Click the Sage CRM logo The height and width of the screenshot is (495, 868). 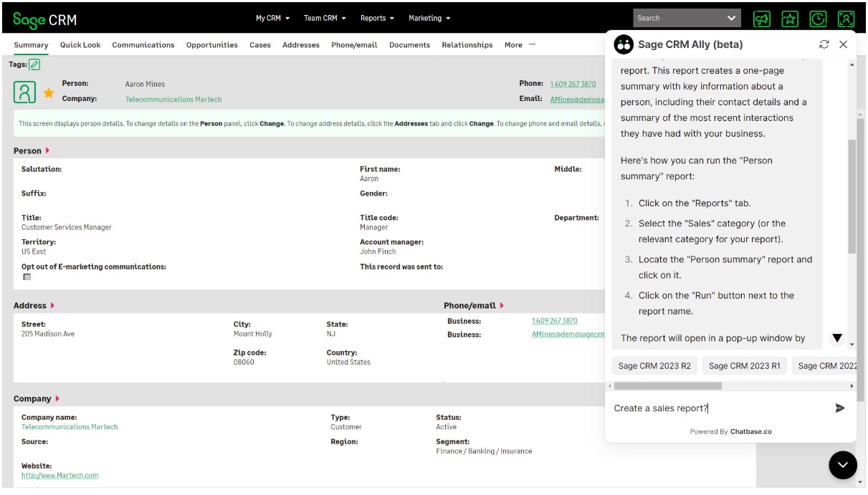(44, 19)
